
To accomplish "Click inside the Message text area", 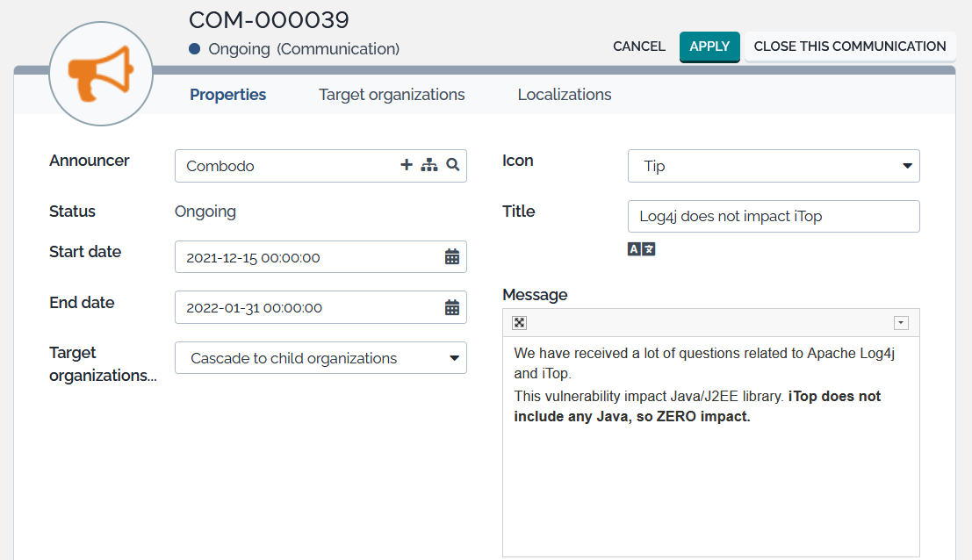I will tap(710, 483).
